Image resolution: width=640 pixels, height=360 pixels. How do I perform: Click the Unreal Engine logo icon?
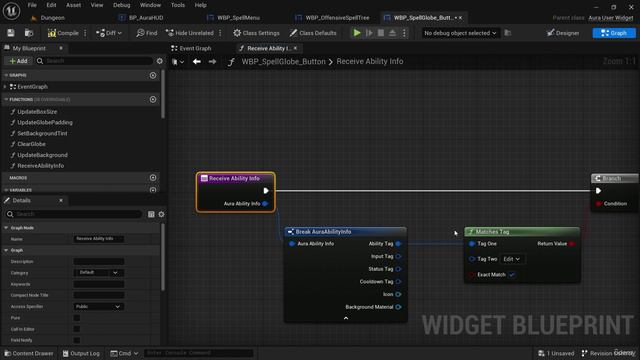(11, 11)
